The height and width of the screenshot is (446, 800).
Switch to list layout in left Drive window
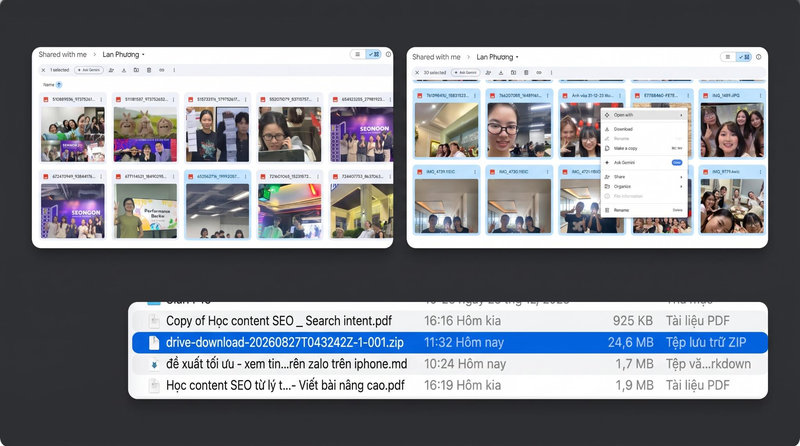pos(358,54)
